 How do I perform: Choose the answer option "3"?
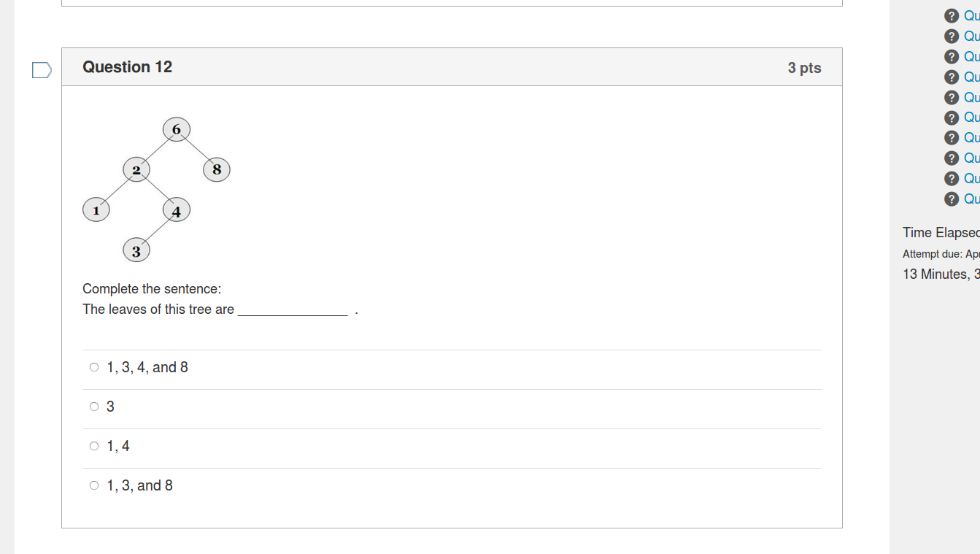pyautogui.click(x=94, y=407)
